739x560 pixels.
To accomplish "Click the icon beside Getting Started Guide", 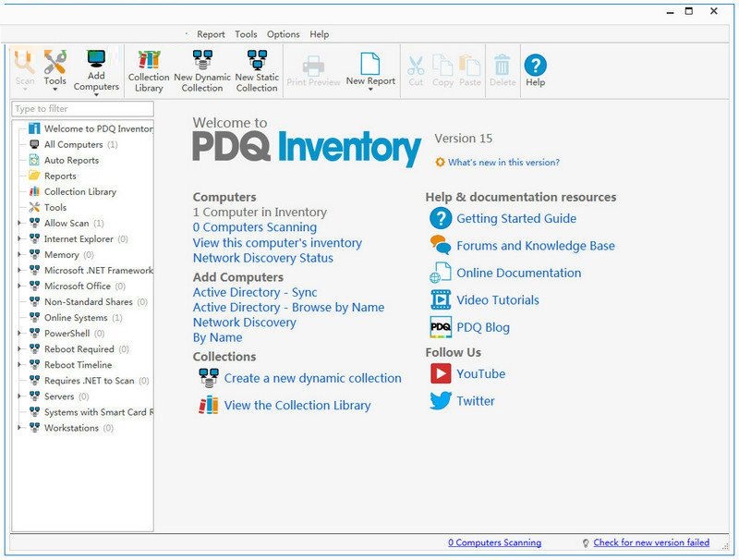I will click(441, 218).
